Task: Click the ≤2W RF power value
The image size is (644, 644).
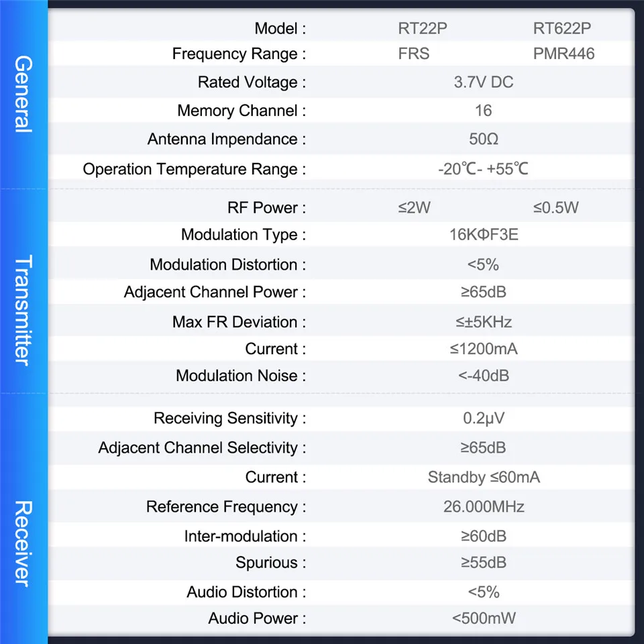Action: [414, 207]
